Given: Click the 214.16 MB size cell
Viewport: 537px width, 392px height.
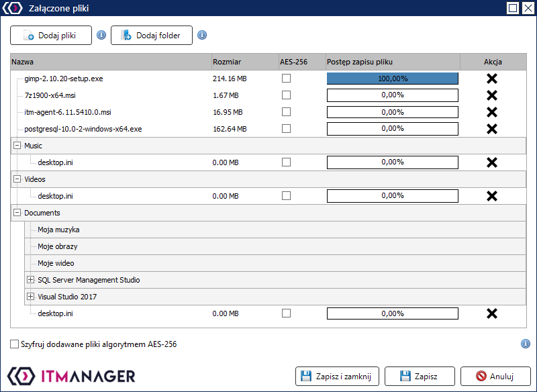Looking at the screenshot, I should click(230, 79).
